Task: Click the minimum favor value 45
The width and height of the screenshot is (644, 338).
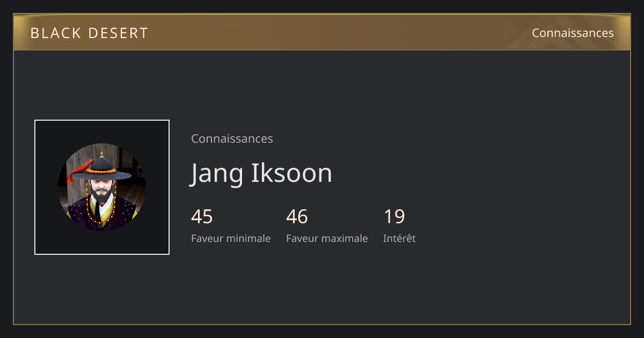Action: tap(202, 217)
